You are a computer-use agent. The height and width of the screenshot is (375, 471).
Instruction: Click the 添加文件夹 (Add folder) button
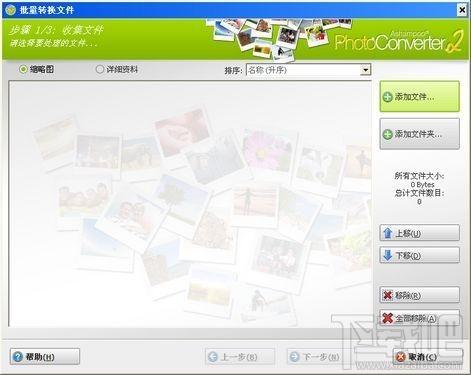pos(419,134)
